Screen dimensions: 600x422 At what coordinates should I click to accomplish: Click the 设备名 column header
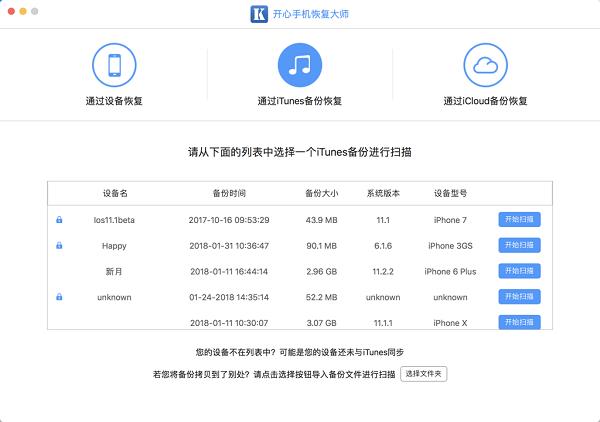tap(114, 193)
